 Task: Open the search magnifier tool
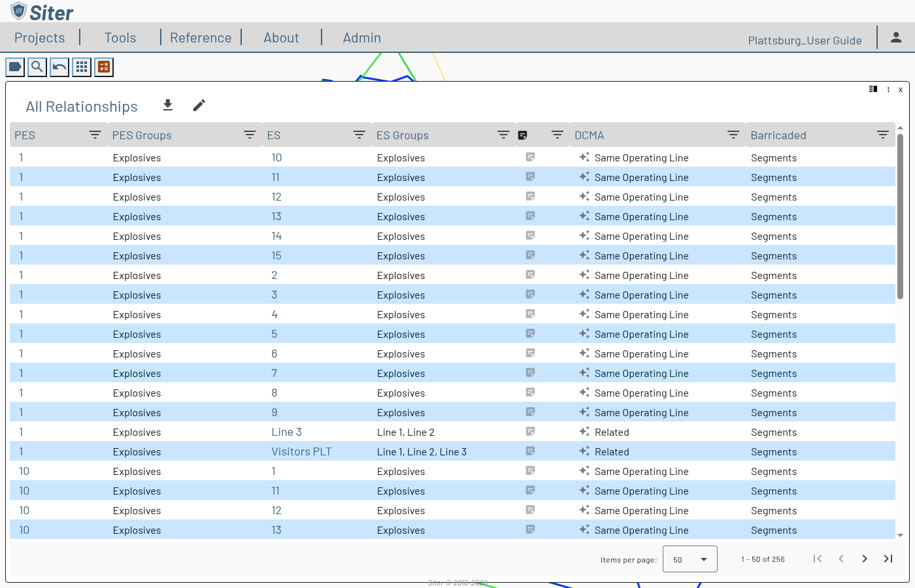tap(37, 67)
